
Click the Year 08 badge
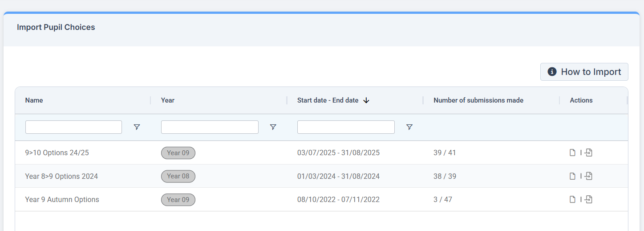coord(178,176)
